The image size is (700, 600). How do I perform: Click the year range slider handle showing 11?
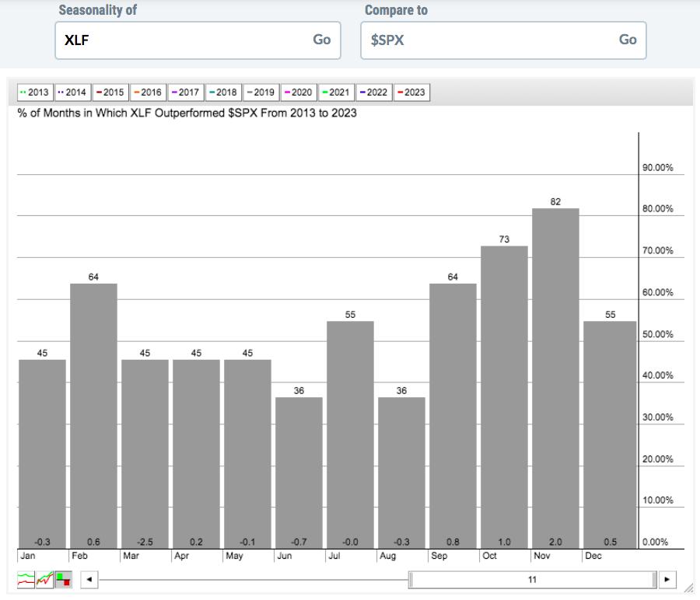point(533,580)
